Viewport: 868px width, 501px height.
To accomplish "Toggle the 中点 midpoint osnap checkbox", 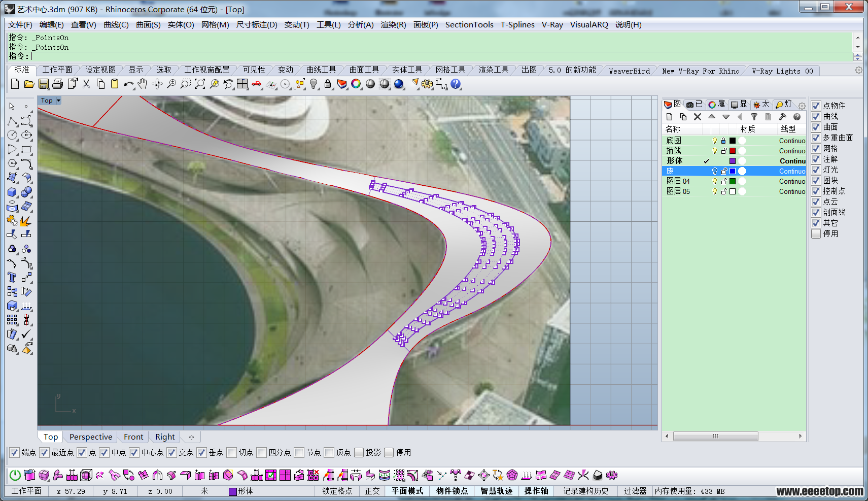I will click(x=104, y=452).
